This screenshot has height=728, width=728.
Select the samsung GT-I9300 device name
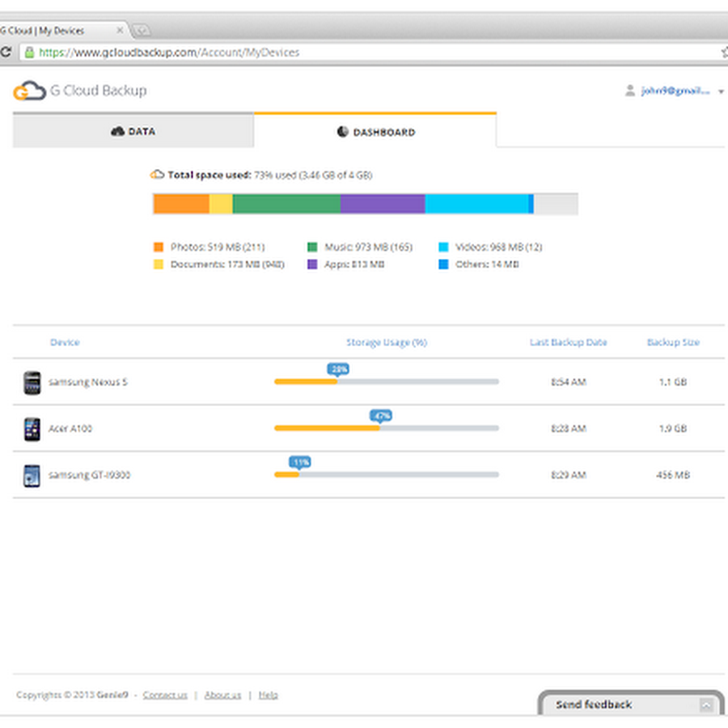point(90,475)
